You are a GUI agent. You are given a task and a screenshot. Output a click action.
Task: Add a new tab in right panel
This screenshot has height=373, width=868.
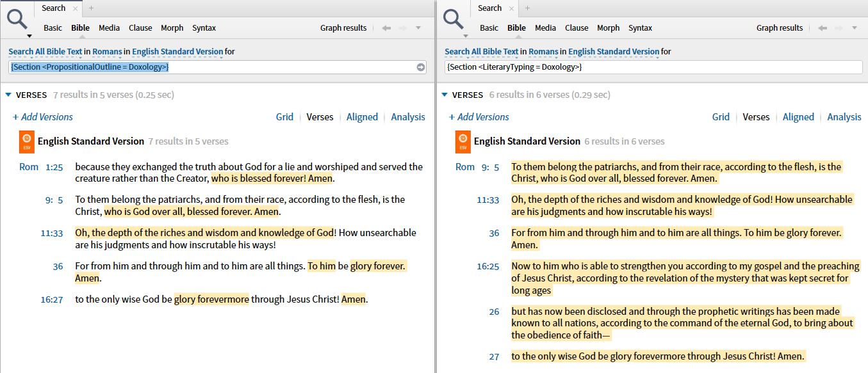pyautogui.click(x=527, y=8)
